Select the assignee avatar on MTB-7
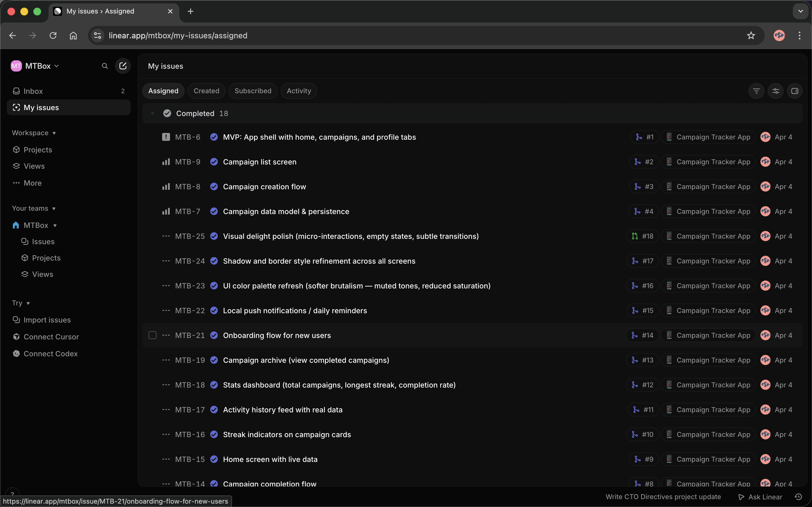The width and height of the screenshot is (812, 507). 765,211
